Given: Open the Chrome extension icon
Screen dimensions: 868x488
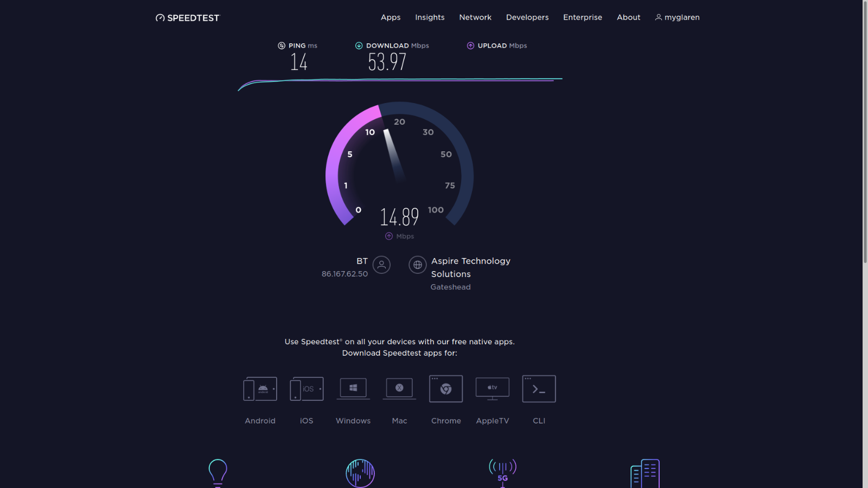Looking at the screenshot, I should 446,389.
